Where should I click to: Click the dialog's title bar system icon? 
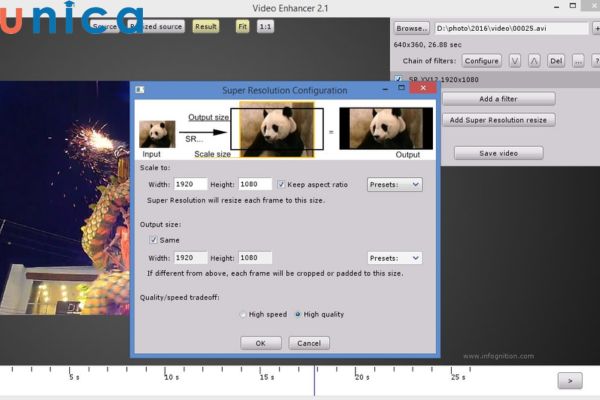pyautogui.click(x=140, y=91)
